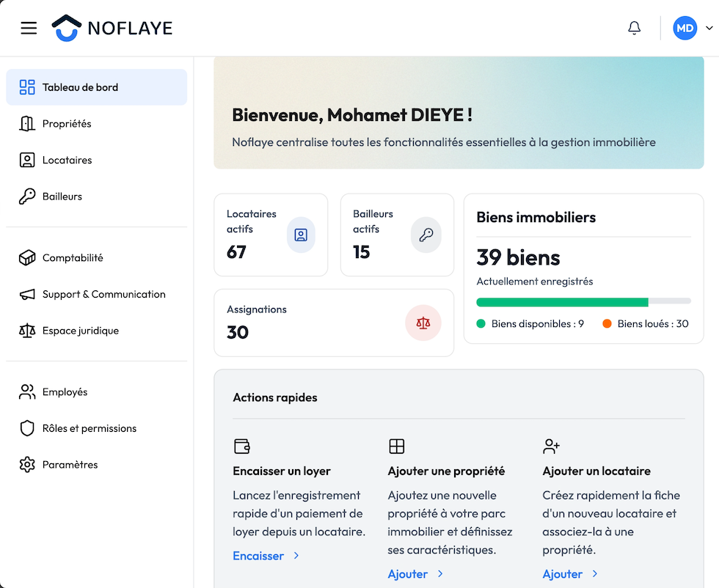
Task: Click the wallet icon above Encaisser un loyer
Action: (241, 446)
